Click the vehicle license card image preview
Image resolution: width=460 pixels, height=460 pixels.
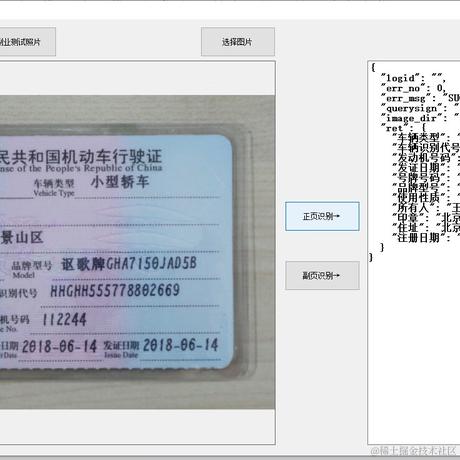tap(137, 252)
